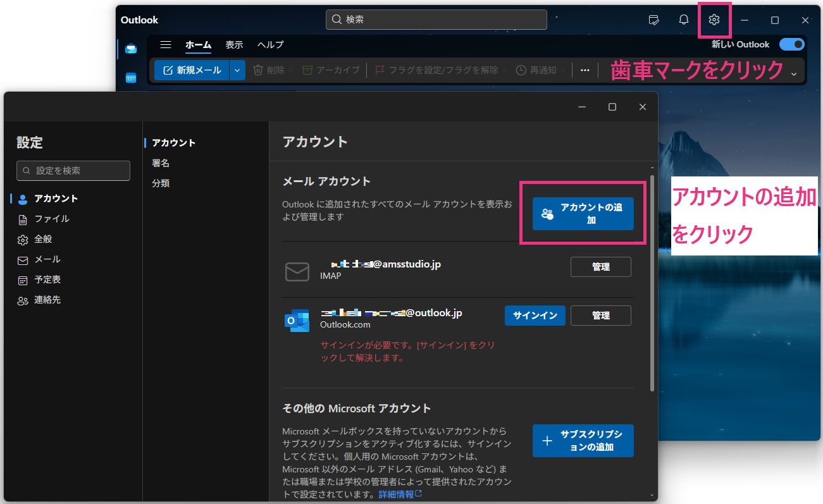
Task: Open the Calendar icon in left rail
Action: coord(131,78)
